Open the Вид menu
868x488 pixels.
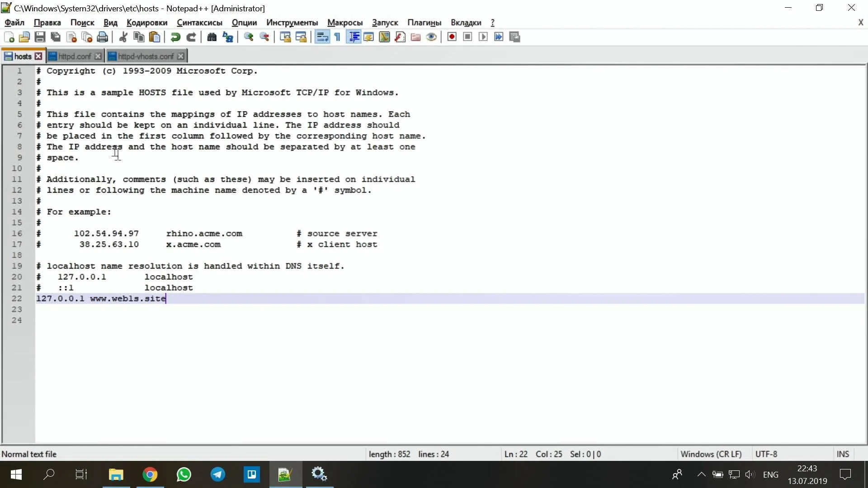110,23
